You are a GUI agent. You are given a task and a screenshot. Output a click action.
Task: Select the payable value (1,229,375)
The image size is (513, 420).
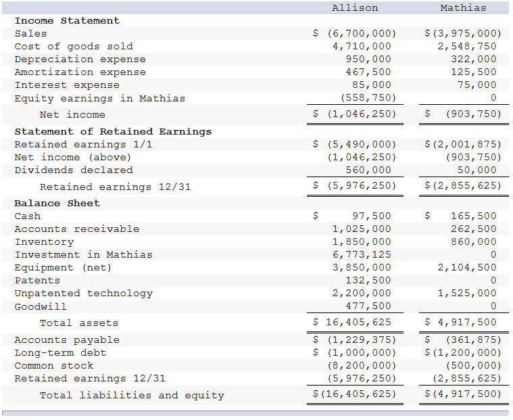(x=362, y=340)
